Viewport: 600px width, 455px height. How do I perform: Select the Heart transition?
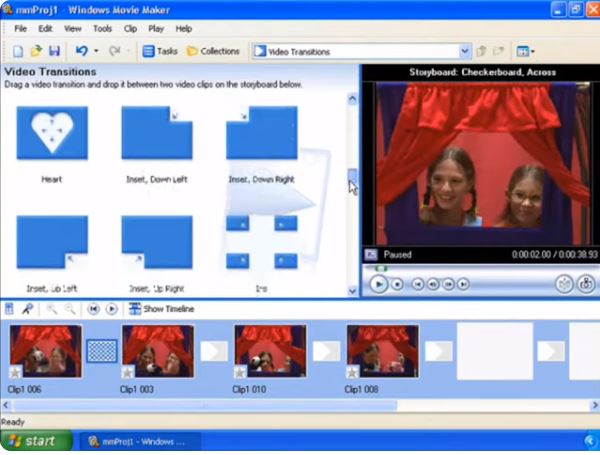[52, 133]
